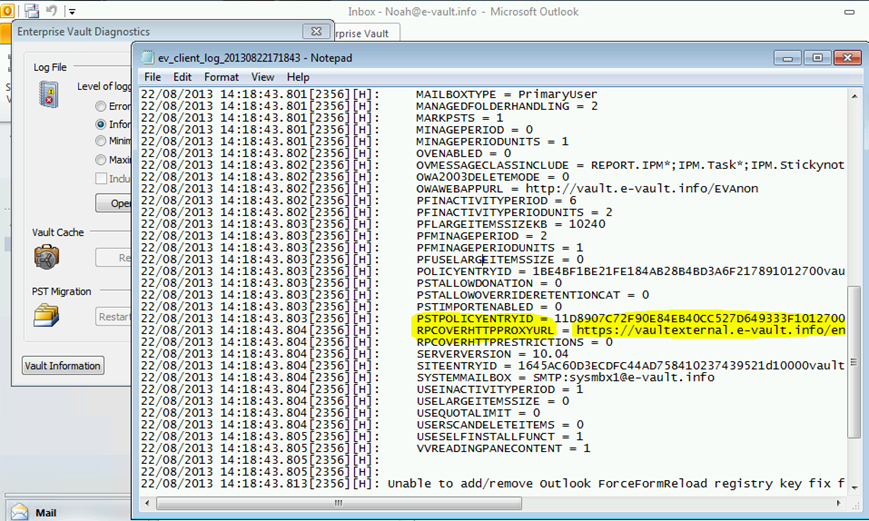Maximize the Notepad window
Image resolution: width=869 pixels, height=521 pixels.
click(817, 58)
